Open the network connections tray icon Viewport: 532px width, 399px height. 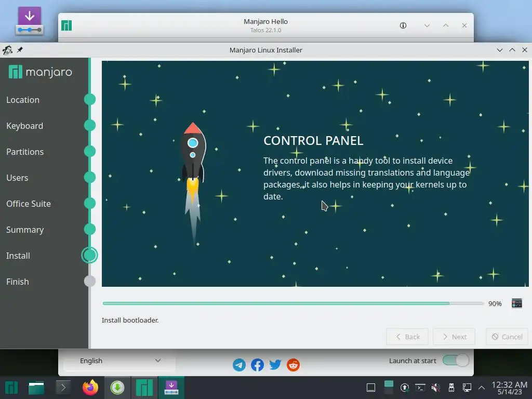pyautogui.click(x=467, y=388)
